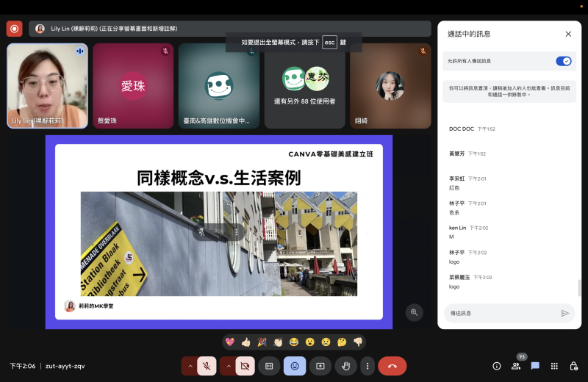The width and height of the screenshot is (588, 382).
Task: Click the Lily Lin presenting banner
Action: point(229,29)
